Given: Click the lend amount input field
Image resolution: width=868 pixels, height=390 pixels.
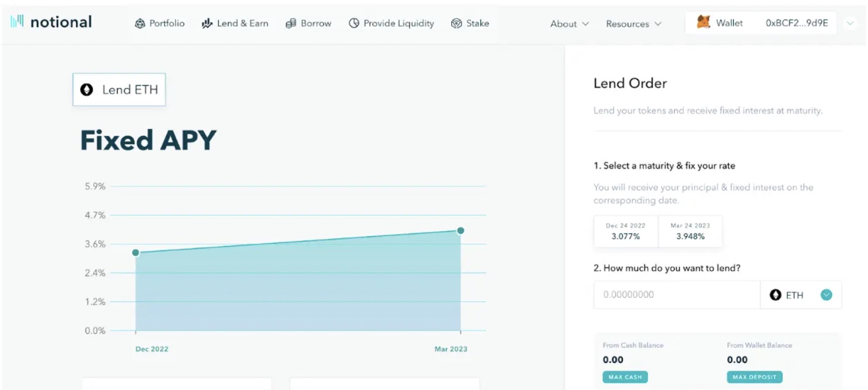Looking at the screenshot, I should (x=676, y=294).
